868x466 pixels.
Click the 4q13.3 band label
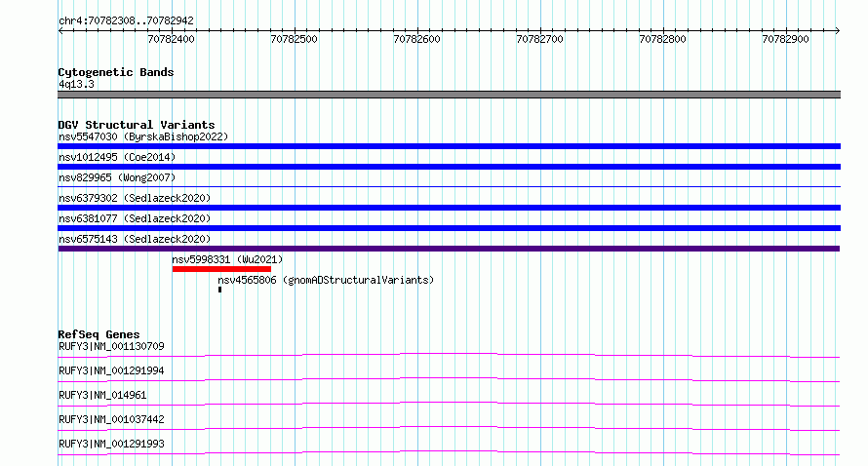click(76, 84)
